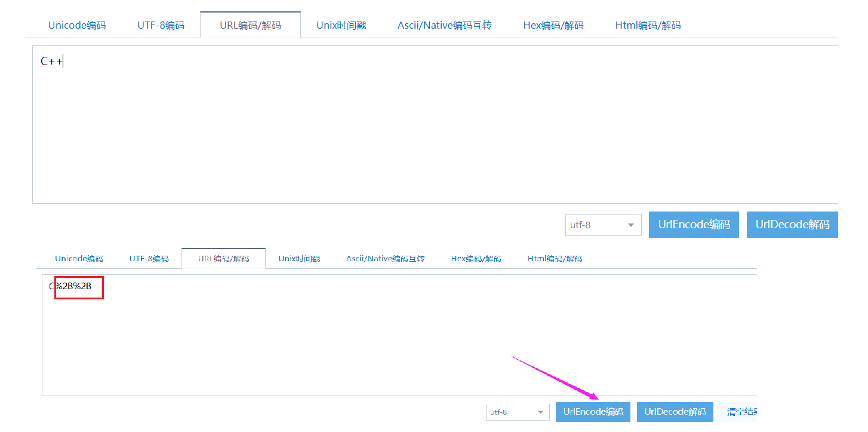868x432 pixels.
Task: Click the lower UrlDecode解码 button
Action: point(675,412)
